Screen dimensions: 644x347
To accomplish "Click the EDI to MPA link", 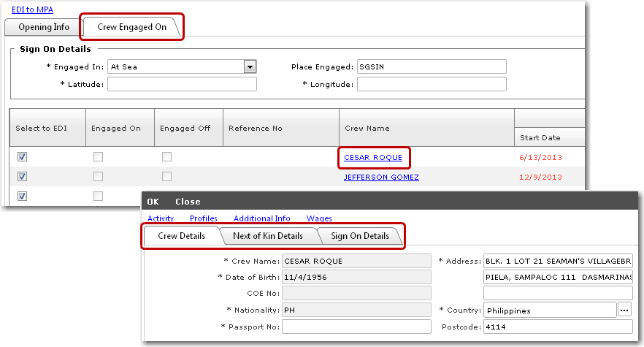I will (32, 9).
